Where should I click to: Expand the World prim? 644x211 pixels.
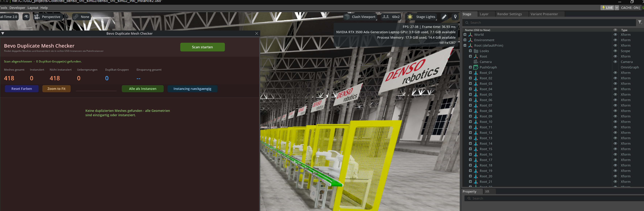click(x=465, y=35)
